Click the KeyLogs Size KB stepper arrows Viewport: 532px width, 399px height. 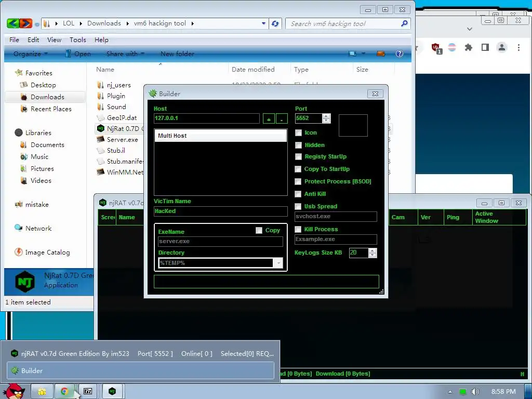373,253
